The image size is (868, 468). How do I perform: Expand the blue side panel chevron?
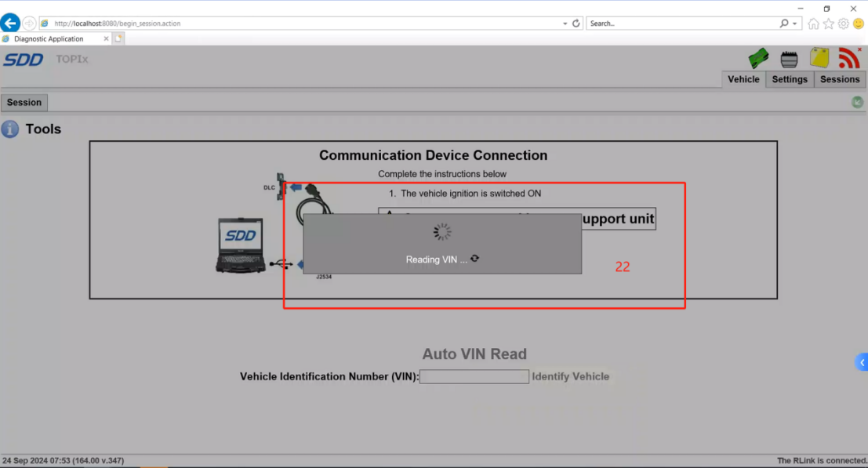click(862, 362)
